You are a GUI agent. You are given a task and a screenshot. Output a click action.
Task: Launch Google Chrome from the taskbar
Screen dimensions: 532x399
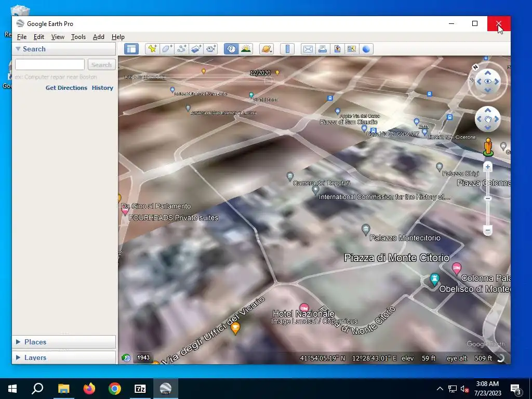coord(115,389)
